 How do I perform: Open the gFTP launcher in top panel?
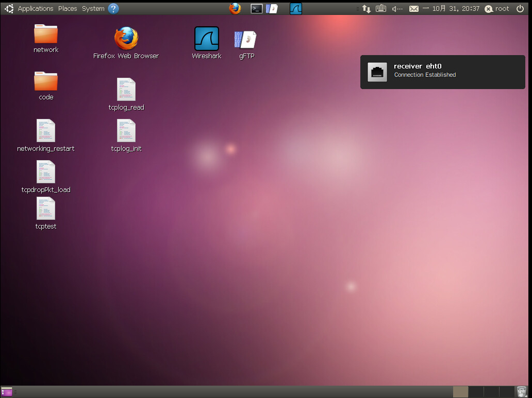tap(272, 8)
